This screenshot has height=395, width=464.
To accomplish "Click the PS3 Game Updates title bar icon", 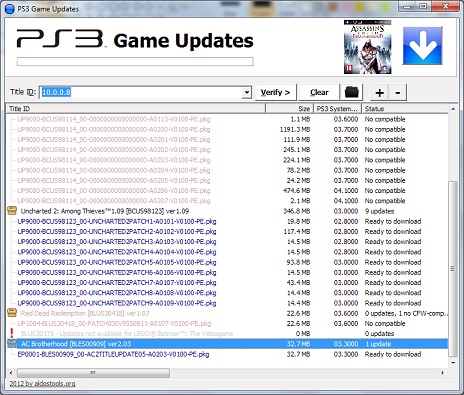I will [x=10, y=9].
